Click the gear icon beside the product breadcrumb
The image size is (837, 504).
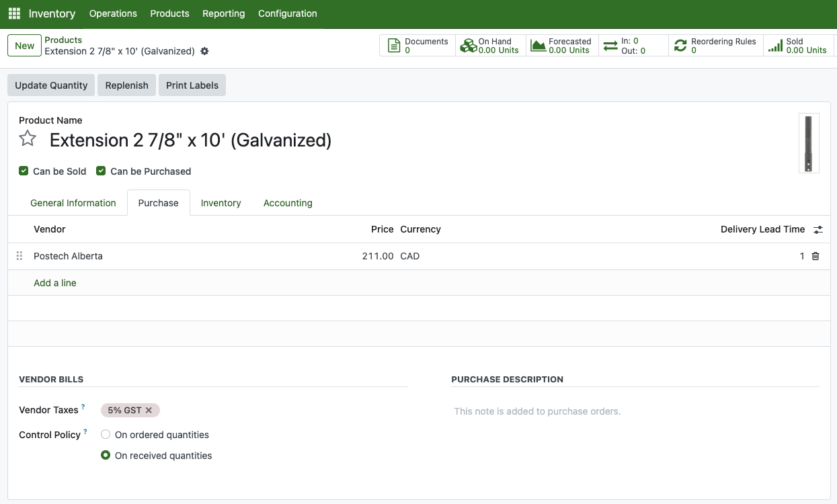point(205,51)
